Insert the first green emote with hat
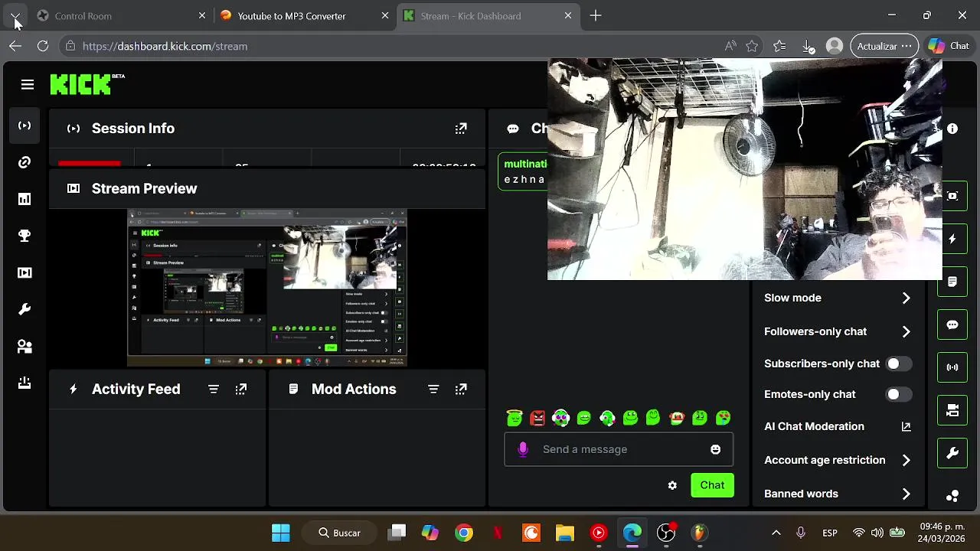Viewport: 980px width, 551px height. [x=514, y=418]
